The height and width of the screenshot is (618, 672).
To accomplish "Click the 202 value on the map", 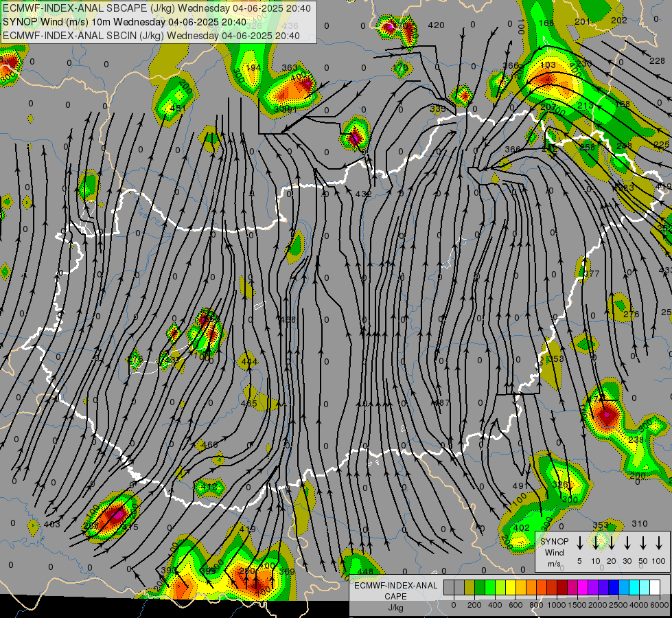I will (619, 20).
